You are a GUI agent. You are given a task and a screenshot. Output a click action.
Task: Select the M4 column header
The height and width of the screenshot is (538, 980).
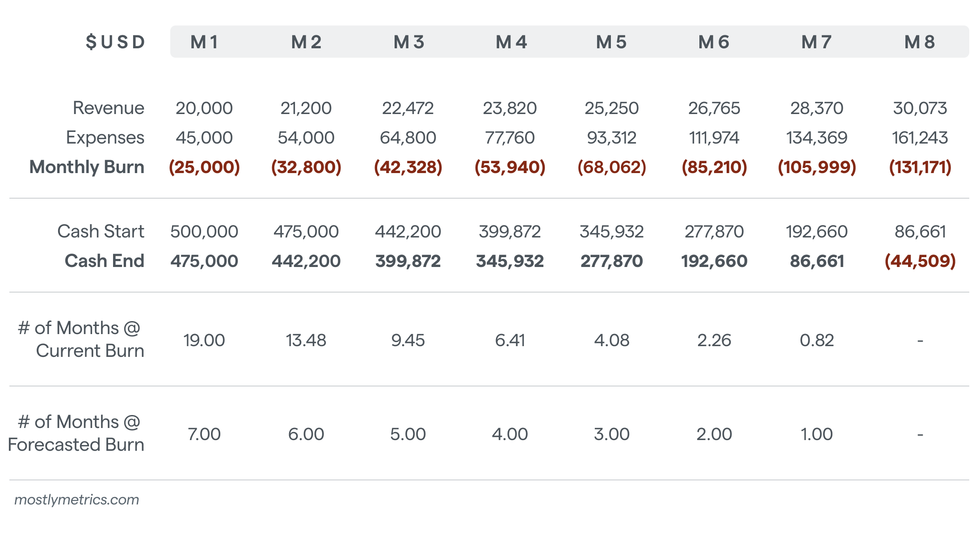point(511,42)
